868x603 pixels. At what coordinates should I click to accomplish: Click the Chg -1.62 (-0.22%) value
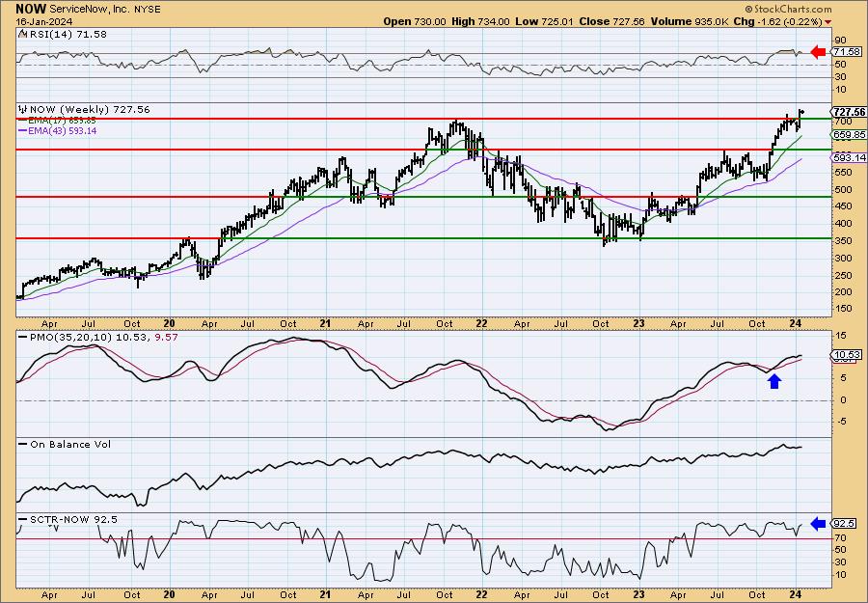click(x=778, y=21)
